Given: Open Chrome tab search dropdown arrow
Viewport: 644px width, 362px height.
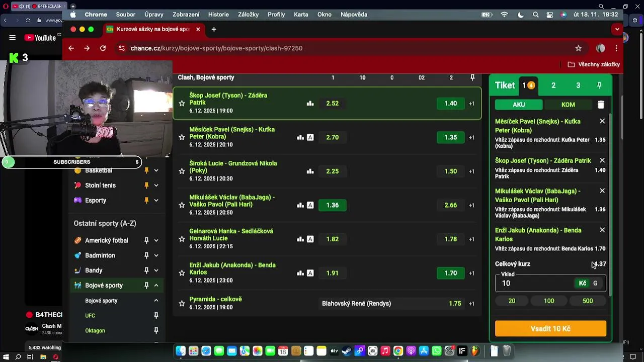Looking at the screenshot, I should 617,29.
